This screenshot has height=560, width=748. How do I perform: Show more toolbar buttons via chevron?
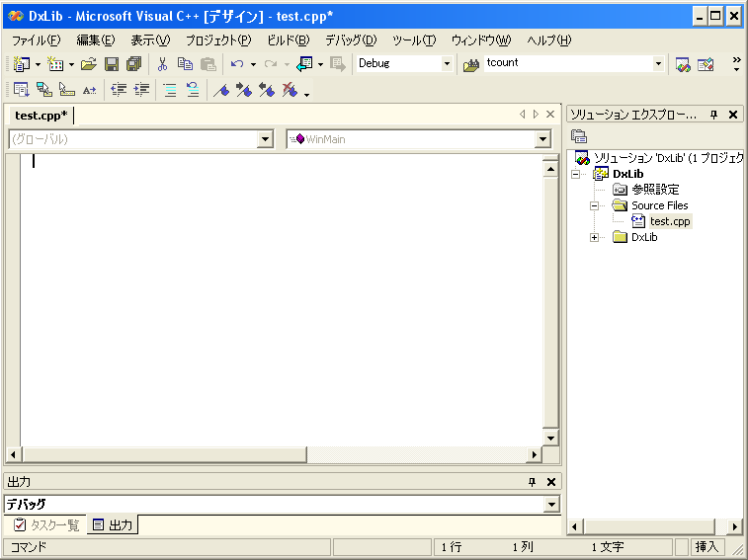pyautogui.click(x=737, y=64)
